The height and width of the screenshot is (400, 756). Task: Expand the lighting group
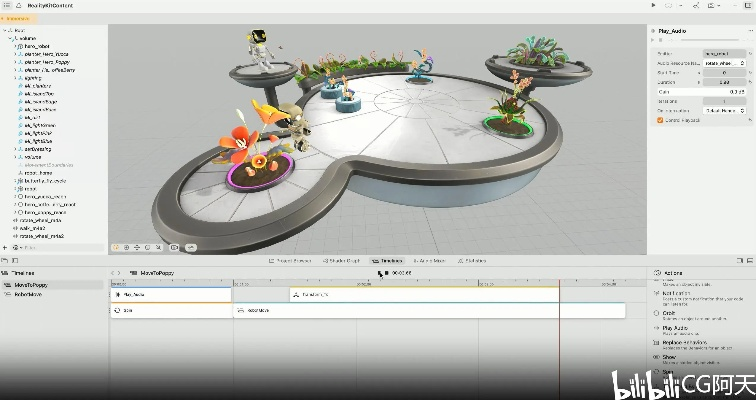[x=15, y=78]
